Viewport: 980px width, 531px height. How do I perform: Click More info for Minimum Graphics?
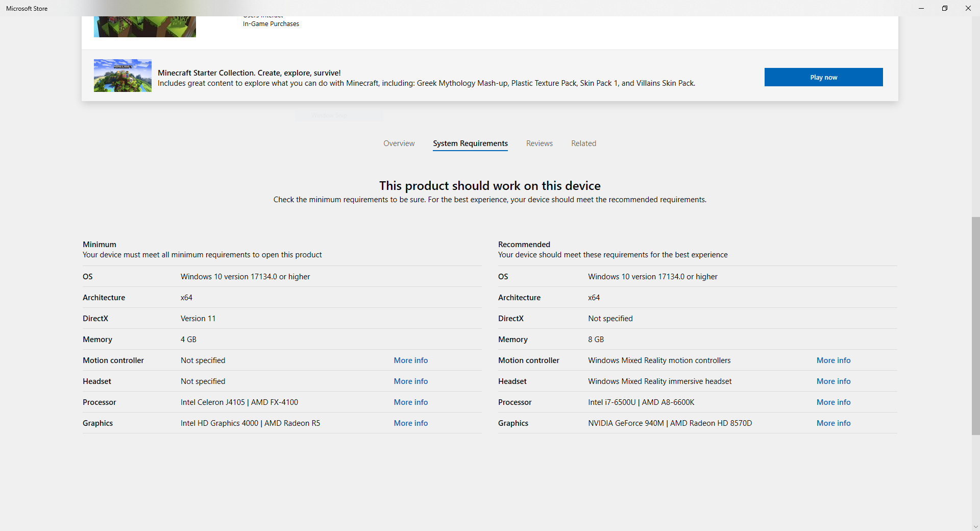pos(410,423)
